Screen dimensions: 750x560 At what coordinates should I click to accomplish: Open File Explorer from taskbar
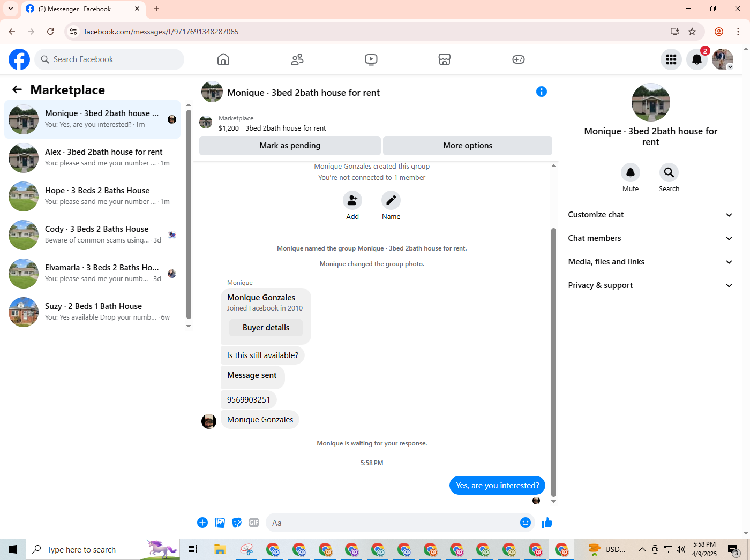click(220, 549)
